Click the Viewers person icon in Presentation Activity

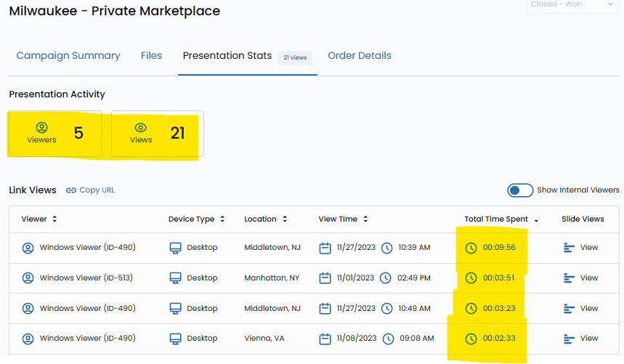(41, 128)
